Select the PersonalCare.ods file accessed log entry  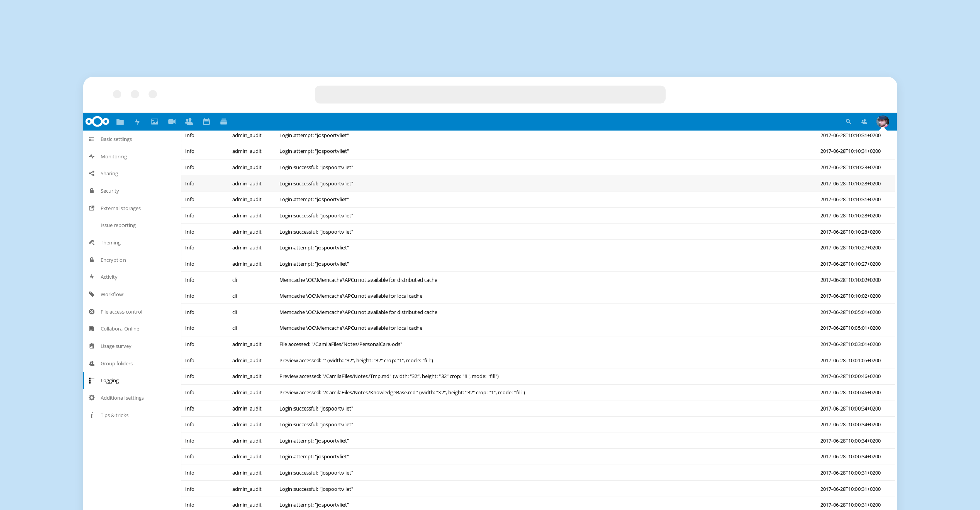point(340,344)
